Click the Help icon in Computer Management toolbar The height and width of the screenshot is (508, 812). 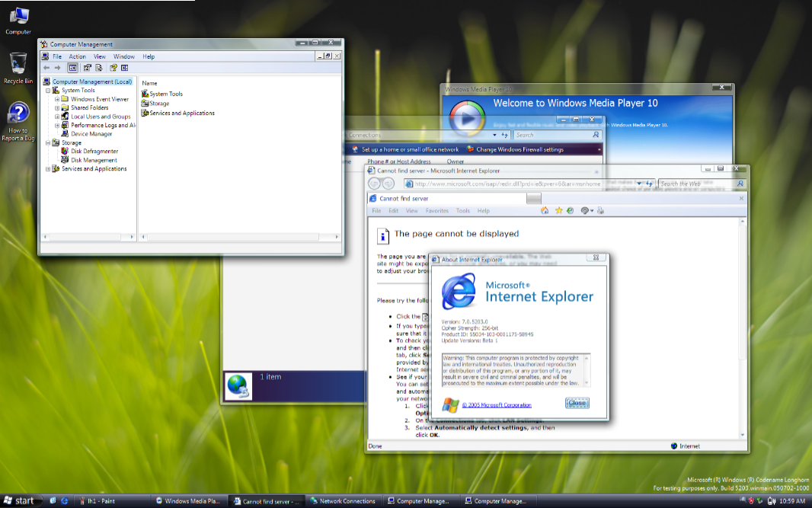(x=113, y=68)
